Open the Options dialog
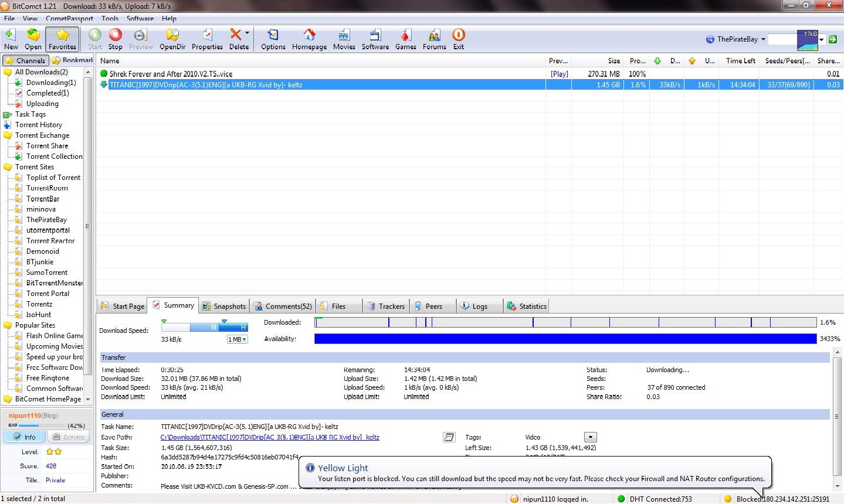Viewport: 844px width, 504px height. tap(273, 39)
